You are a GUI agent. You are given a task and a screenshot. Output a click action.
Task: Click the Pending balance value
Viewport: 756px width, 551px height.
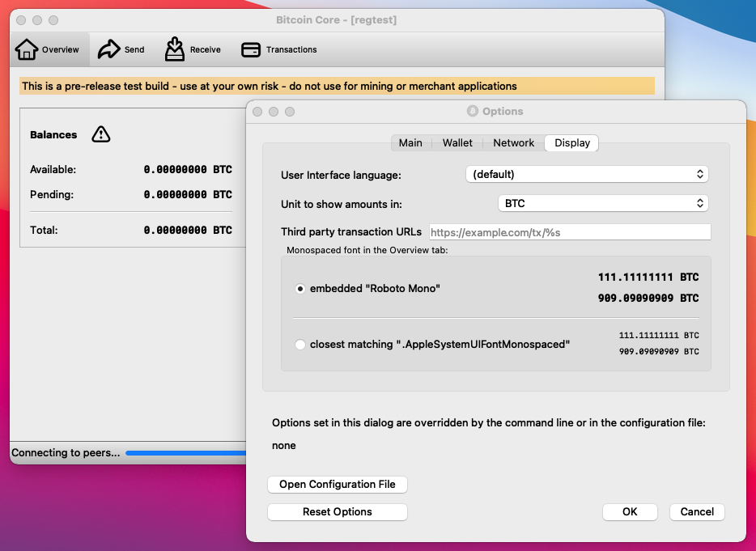[188, 195]
